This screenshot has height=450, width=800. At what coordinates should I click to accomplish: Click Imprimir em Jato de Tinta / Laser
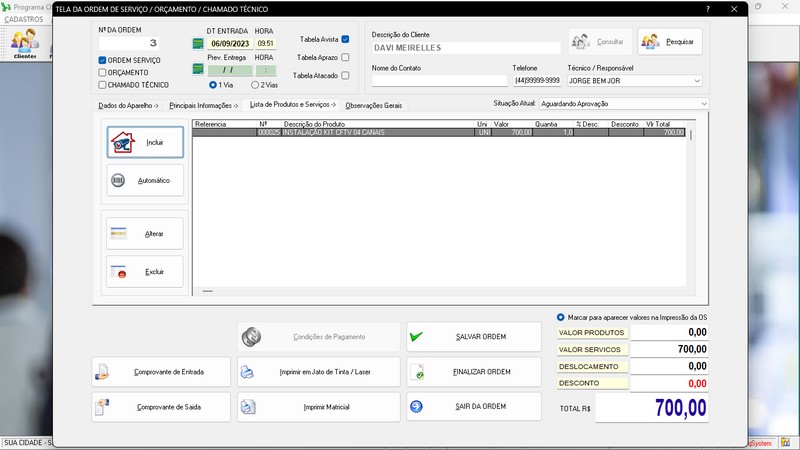(319, 372)
